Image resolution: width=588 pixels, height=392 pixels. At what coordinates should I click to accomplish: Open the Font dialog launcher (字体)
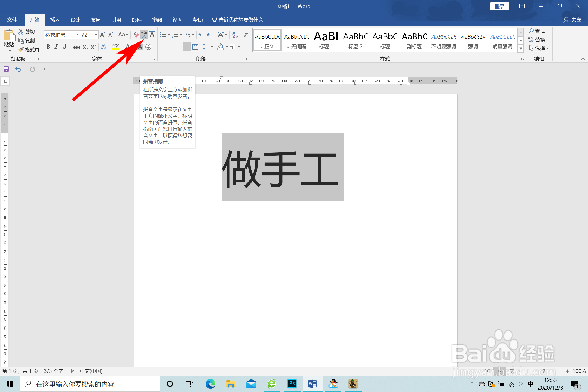coord(154,59)
